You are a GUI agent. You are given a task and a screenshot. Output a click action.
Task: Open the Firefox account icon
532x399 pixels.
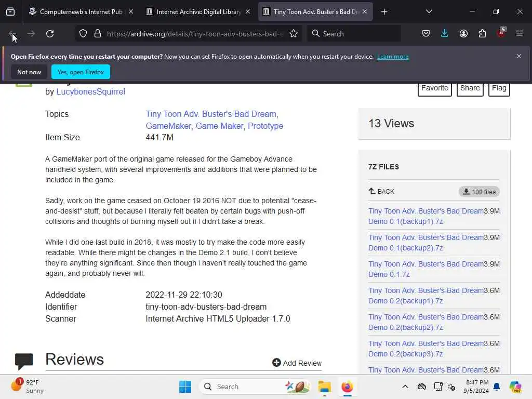click(x=463, y=34)
